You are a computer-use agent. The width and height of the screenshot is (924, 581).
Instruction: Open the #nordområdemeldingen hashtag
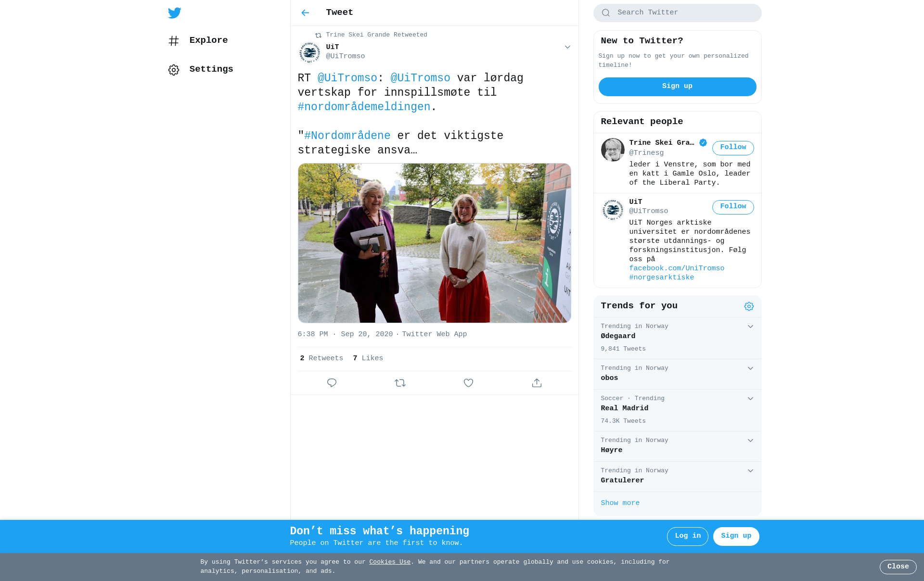coord(364,107)
